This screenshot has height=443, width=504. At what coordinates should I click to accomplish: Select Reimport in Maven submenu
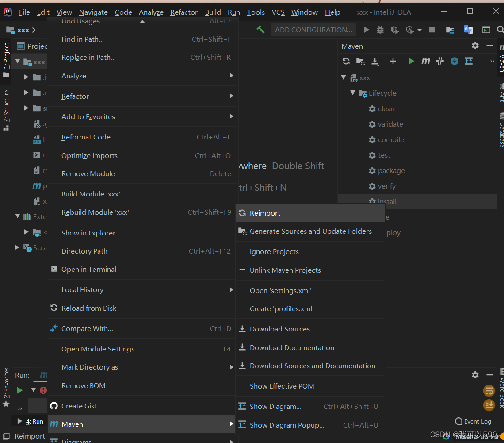coord(310,213)
